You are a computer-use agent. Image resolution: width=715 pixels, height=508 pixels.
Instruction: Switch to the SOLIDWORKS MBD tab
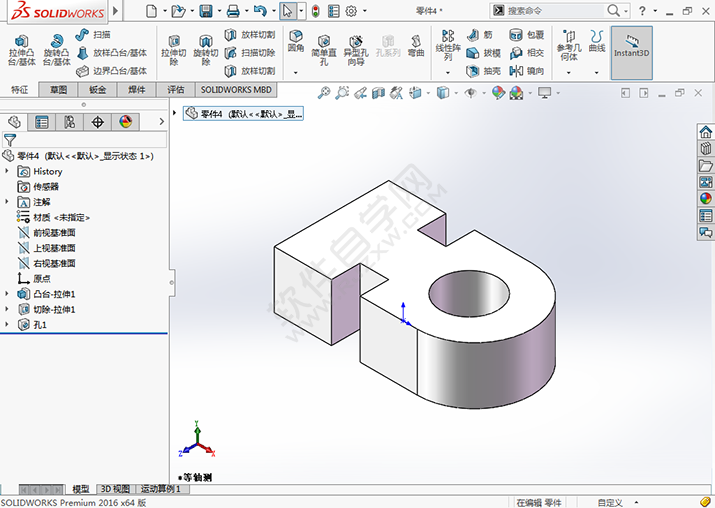pos(236,90)
